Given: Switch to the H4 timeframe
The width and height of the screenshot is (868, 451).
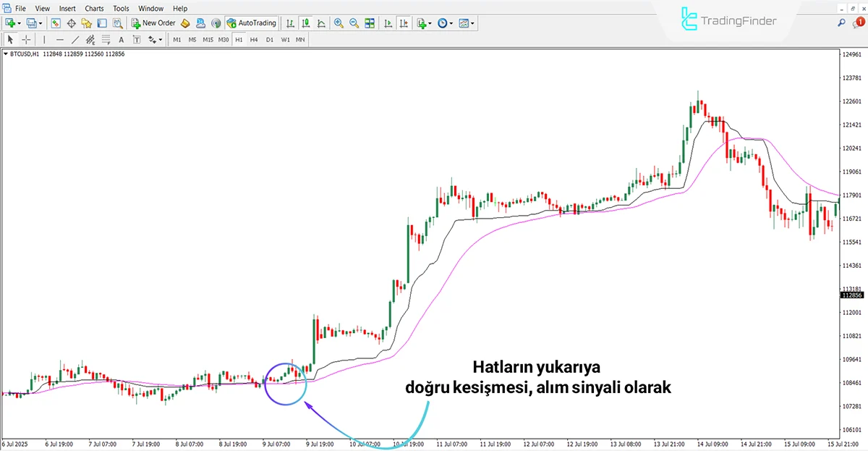Looking at the screenshot, I should click(x=254, y=40).
